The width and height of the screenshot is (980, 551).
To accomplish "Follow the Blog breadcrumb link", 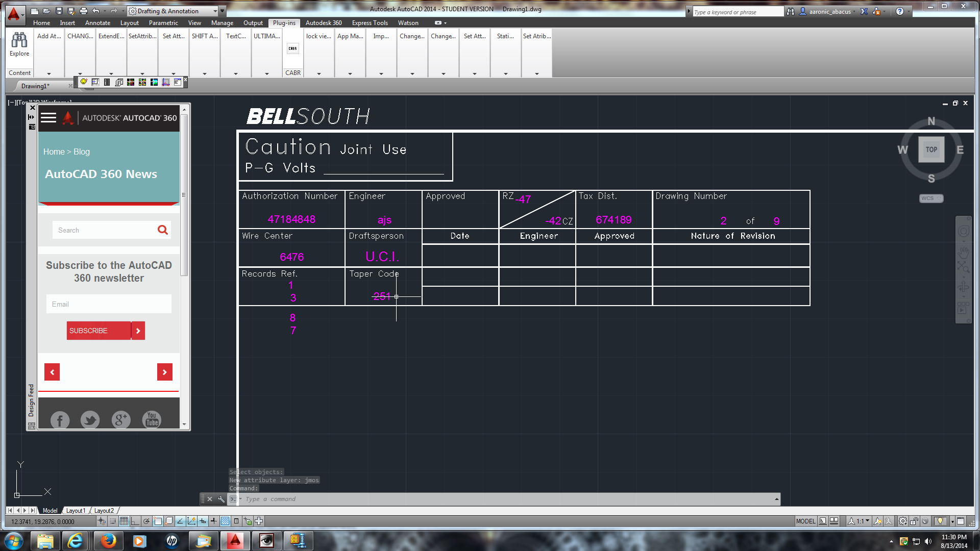I will point(82,152).
